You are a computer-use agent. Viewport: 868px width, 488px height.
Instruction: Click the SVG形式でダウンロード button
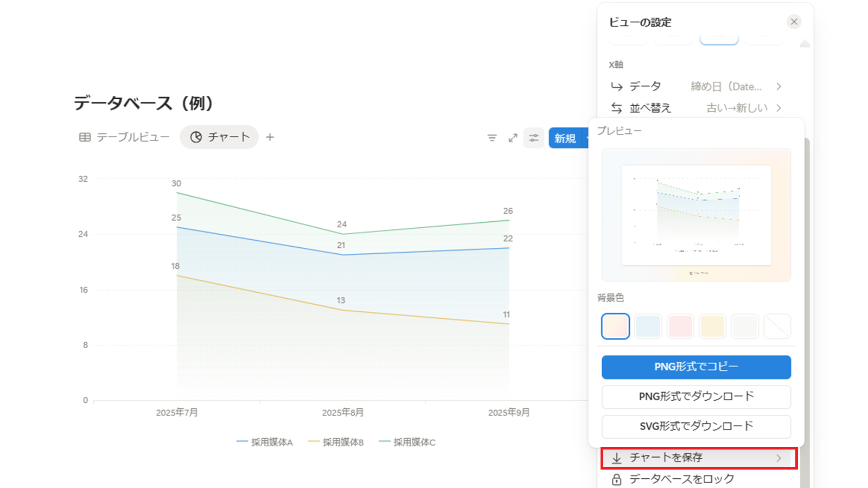click(x=696, y=426)
